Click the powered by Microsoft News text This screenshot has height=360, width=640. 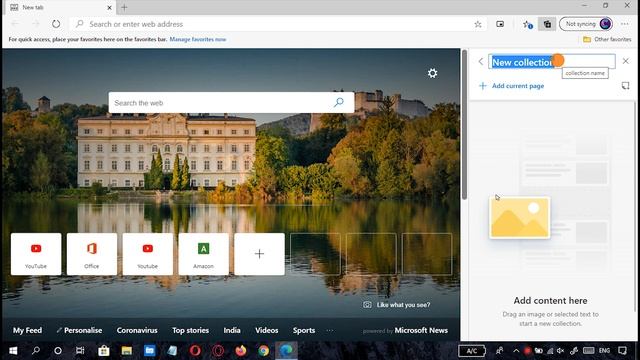[x=405, y=330]
